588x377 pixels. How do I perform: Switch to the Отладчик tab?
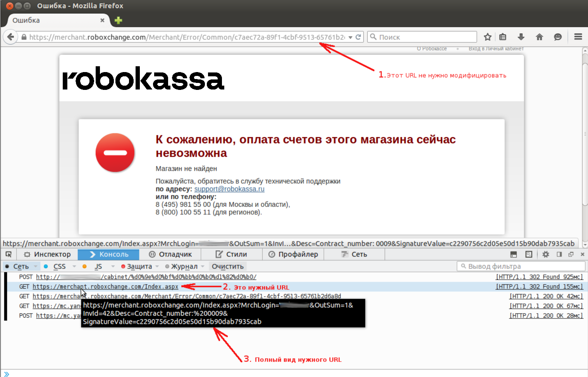coord(170,254)
